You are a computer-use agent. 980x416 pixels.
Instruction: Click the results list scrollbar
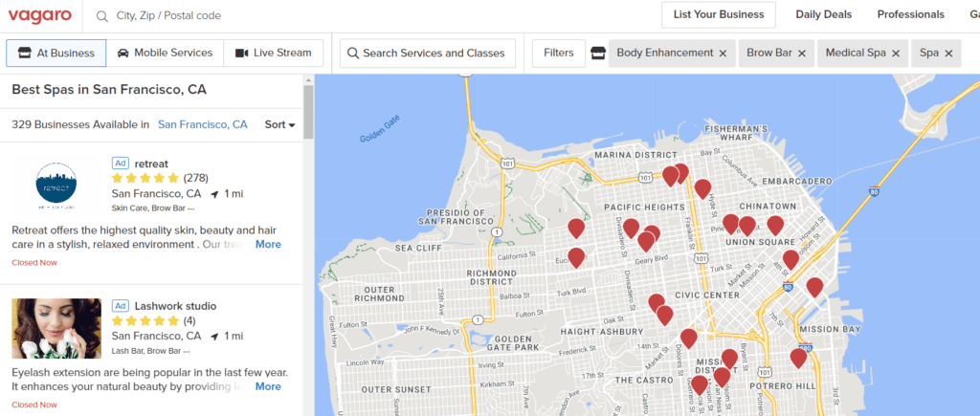pyautogui.click(x=308, y=111)
